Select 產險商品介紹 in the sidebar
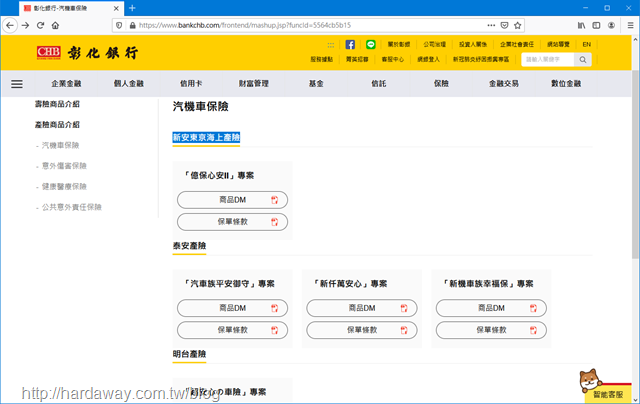Screen dimensions: 640x404 coord(57,125)
